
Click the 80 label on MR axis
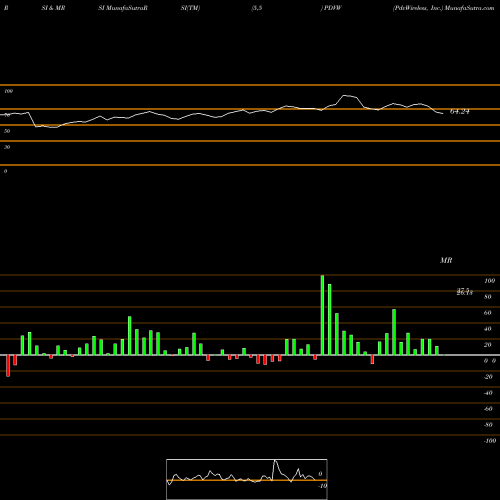[x=488, y=297]
